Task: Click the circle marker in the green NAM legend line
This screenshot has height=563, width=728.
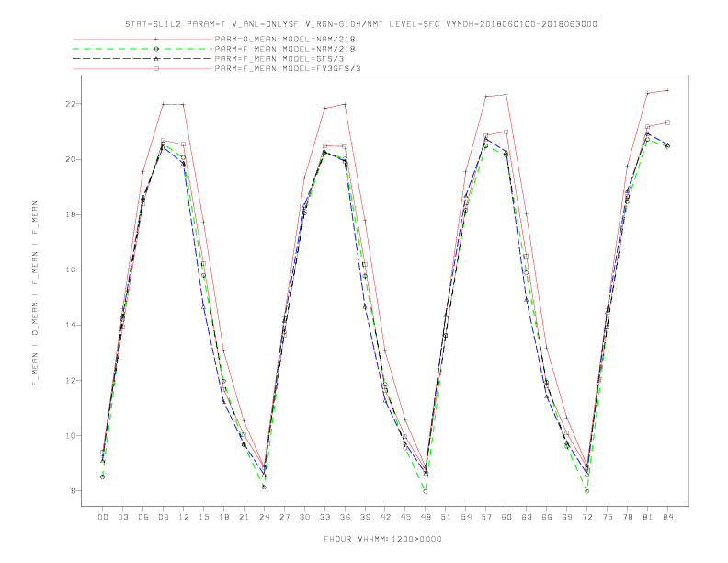Action: 156,49
